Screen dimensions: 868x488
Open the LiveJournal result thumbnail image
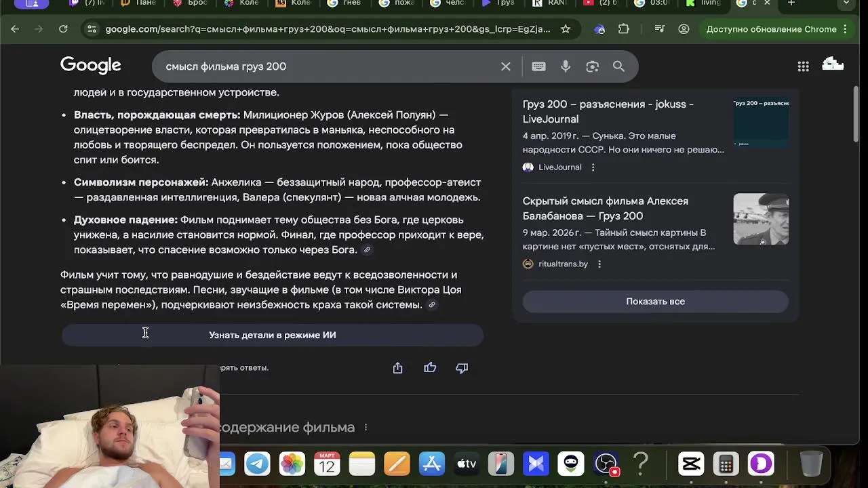(x=761, y=123)
